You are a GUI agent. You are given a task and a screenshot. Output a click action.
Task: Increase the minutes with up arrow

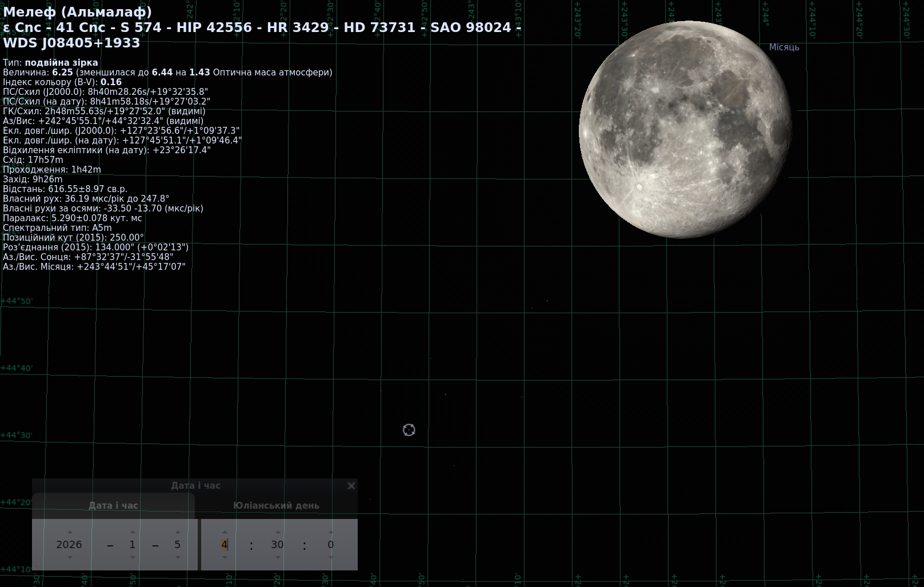[x=278, y=532]
